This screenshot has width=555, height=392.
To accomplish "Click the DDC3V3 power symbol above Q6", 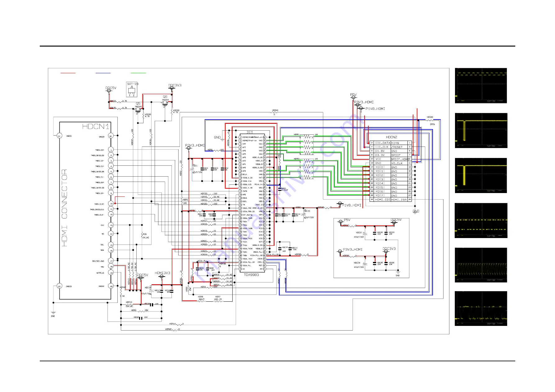I will tap(172, 88).
